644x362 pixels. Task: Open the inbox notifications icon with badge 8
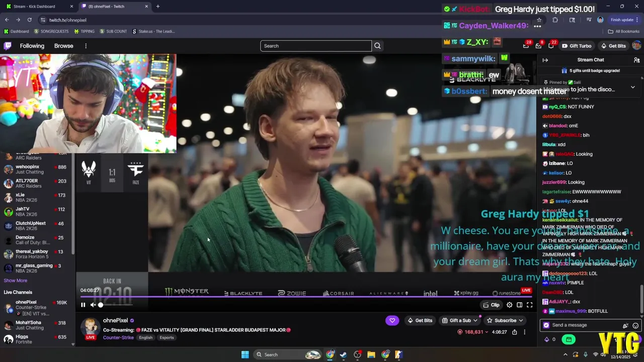538,46
